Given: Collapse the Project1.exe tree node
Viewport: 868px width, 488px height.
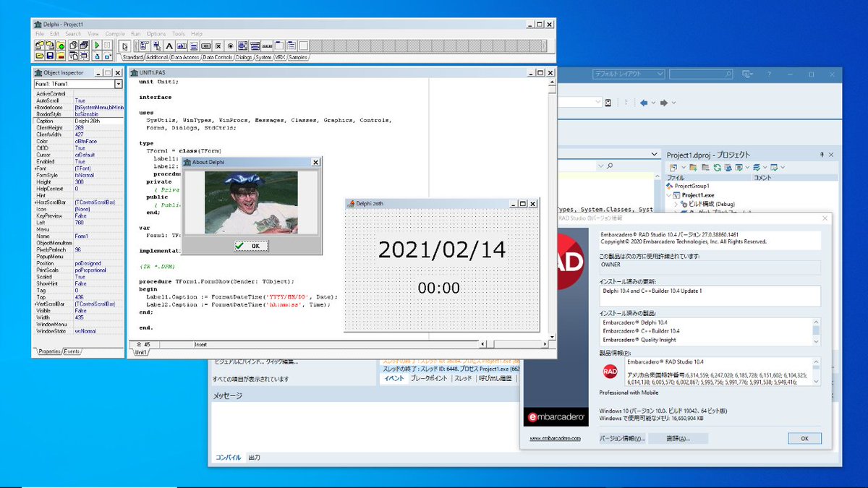Looking at the screenshot, I should 669,195.
